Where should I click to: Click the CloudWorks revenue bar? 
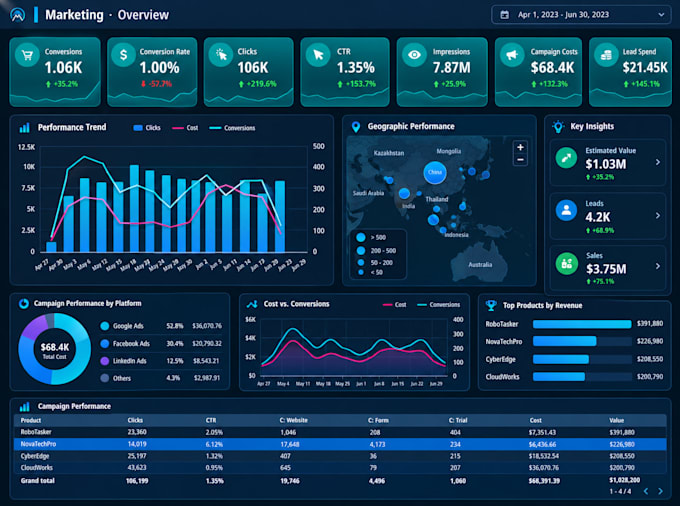click(559, 376)
